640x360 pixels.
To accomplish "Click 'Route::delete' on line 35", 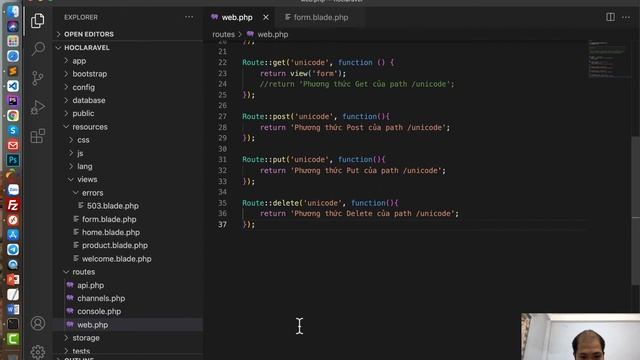I will [x=270, y=203].
